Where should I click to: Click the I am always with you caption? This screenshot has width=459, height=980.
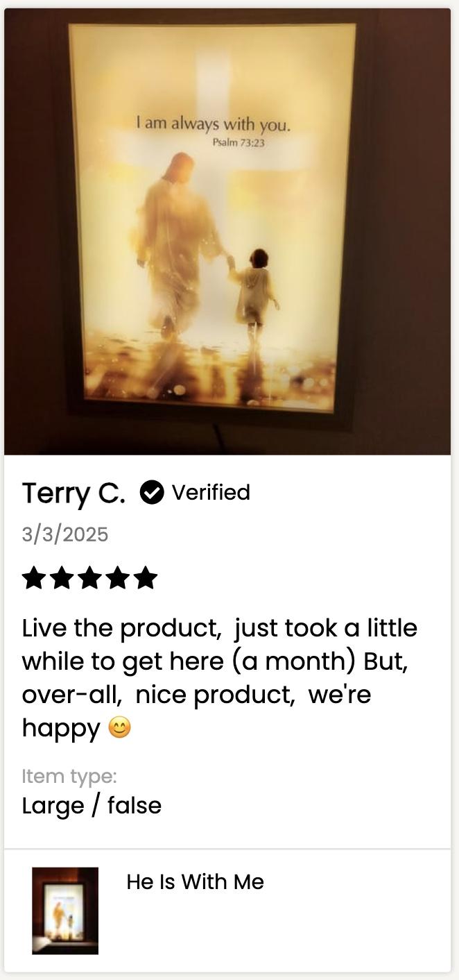pos(213,125)
